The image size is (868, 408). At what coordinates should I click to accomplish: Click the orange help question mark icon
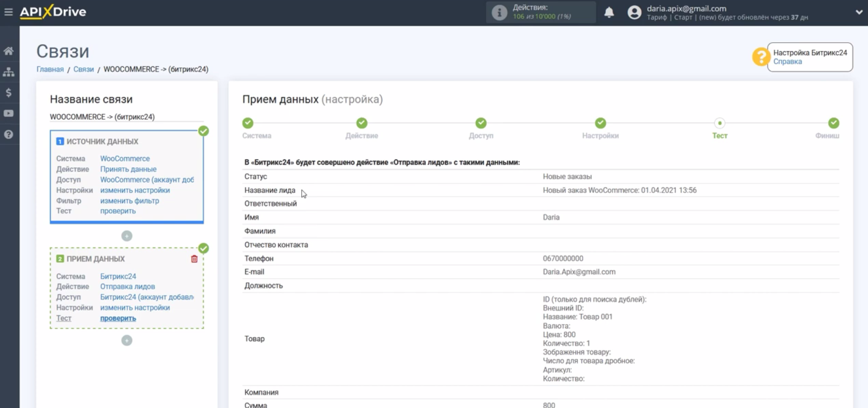(761, 57)
